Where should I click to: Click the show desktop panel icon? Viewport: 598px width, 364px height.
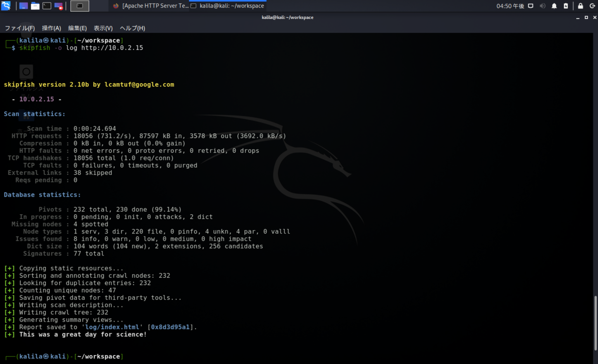click(x=23, y=6)
